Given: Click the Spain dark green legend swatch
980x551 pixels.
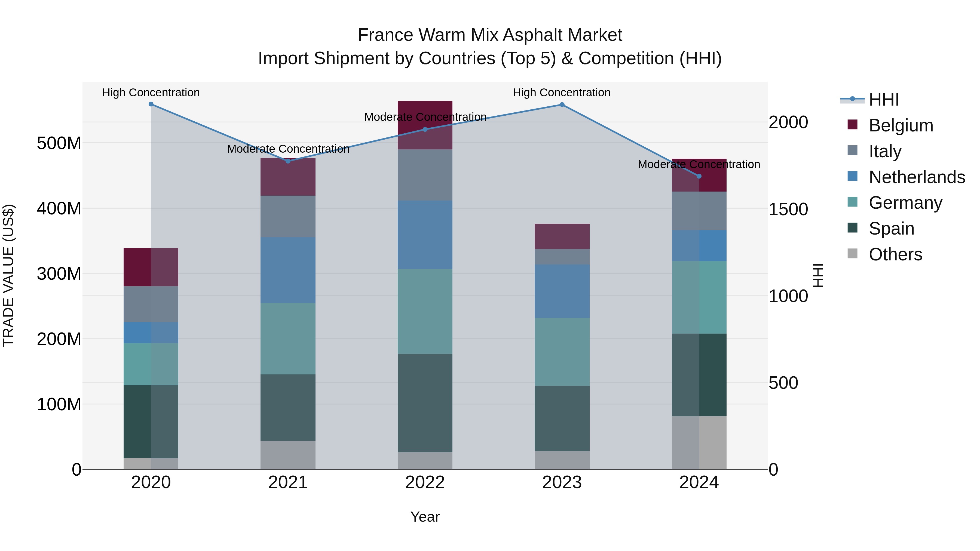Looking at the screenshot, I should (853, 228).
